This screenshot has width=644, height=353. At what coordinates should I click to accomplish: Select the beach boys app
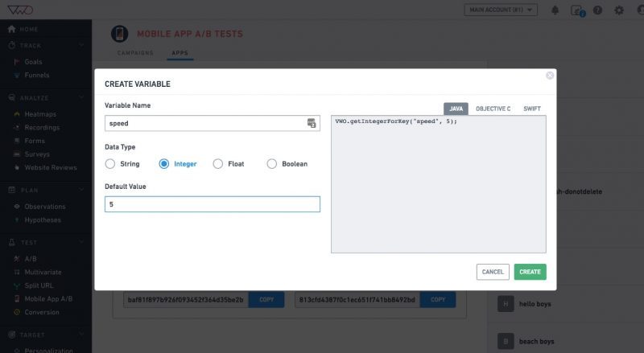536,342
